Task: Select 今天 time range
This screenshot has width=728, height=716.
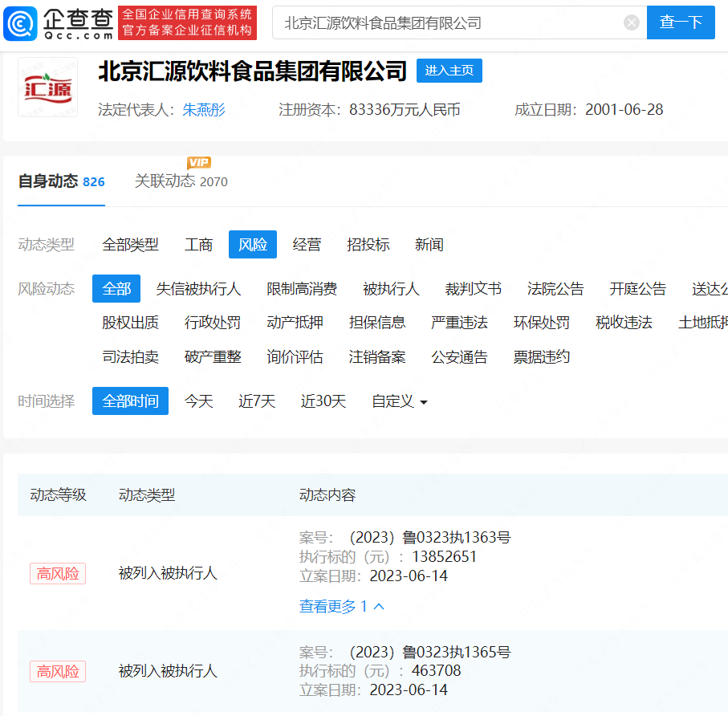Action: click(199, 401)
